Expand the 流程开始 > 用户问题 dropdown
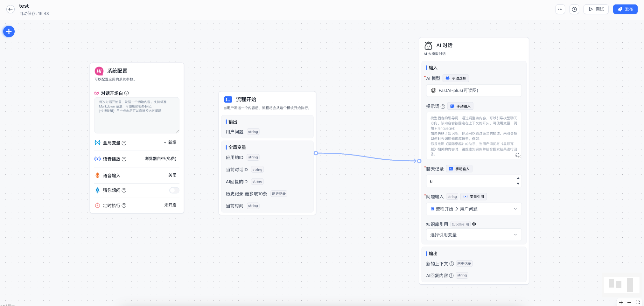This screenshot has height=306, width=644. click(x=473, y=209)
